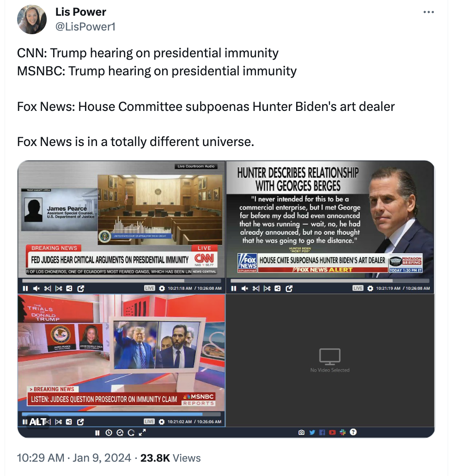
Task: Toggle fullscreen with the expand arrows icon
Action: click(142, 433)
